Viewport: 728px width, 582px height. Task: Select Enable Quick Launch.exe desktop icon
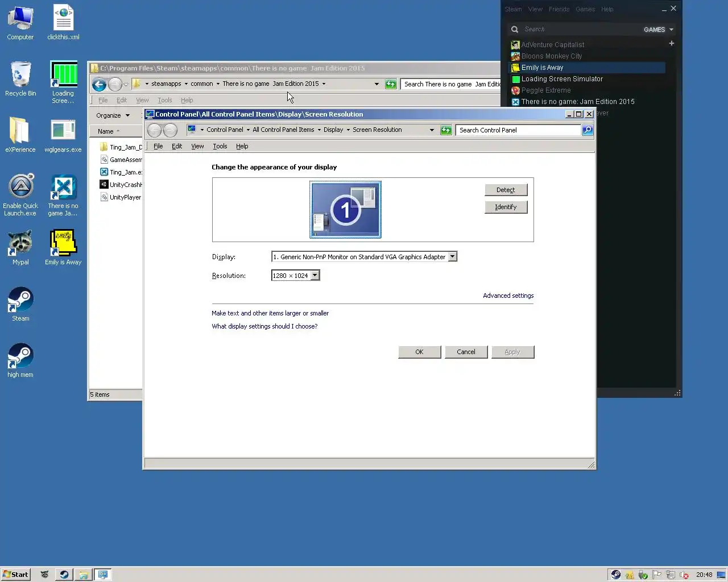click(20, 195)
